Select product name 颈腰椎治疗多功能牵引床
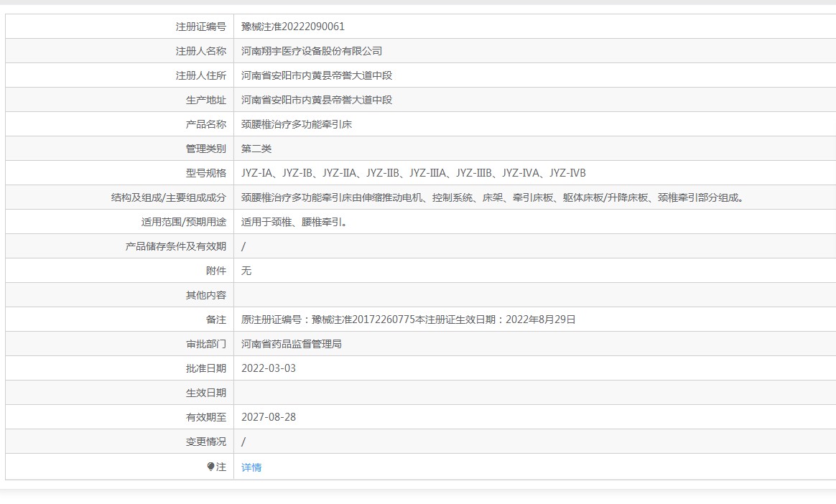 (x=297, y=125)
